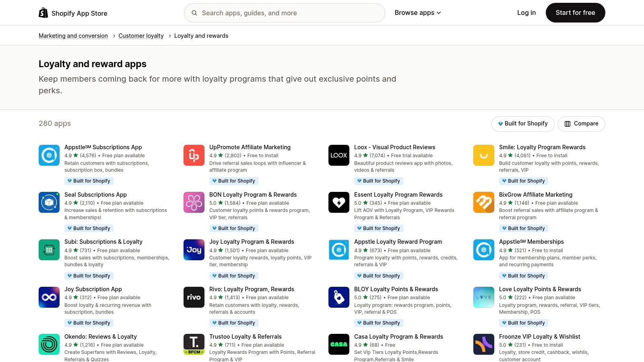This screenshot has width=644, height=362.
Task: Click 'Loyalty and rewards' breadcrumb text
Action: [201, 36]
